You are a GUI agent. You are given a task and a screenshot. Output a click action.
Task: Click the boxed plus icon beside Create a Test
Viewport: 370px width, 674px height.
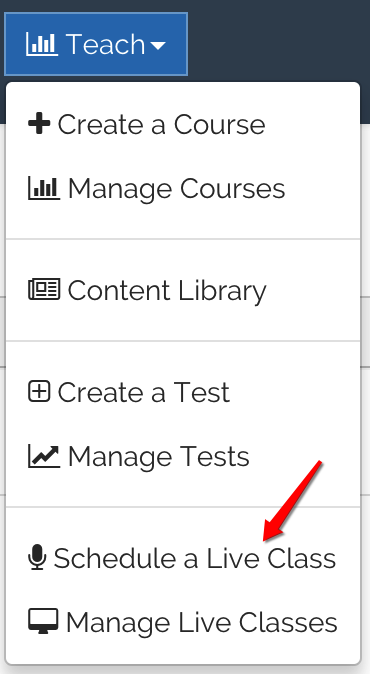click(x=39, y=392)
